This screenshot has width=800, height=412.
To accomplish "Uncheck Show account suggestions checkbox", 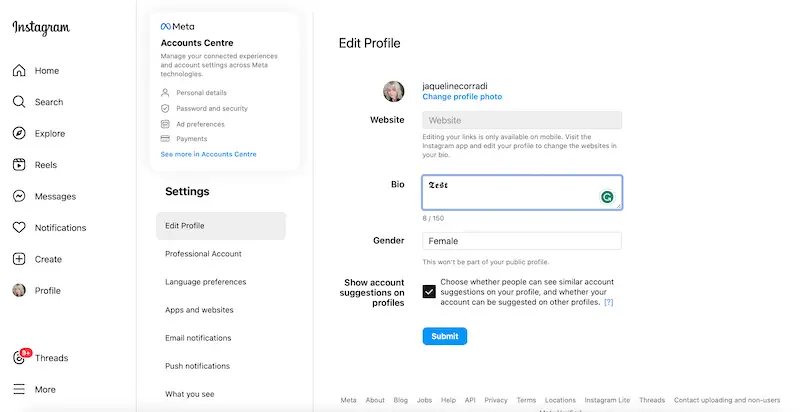I will (x=429, y=291).
